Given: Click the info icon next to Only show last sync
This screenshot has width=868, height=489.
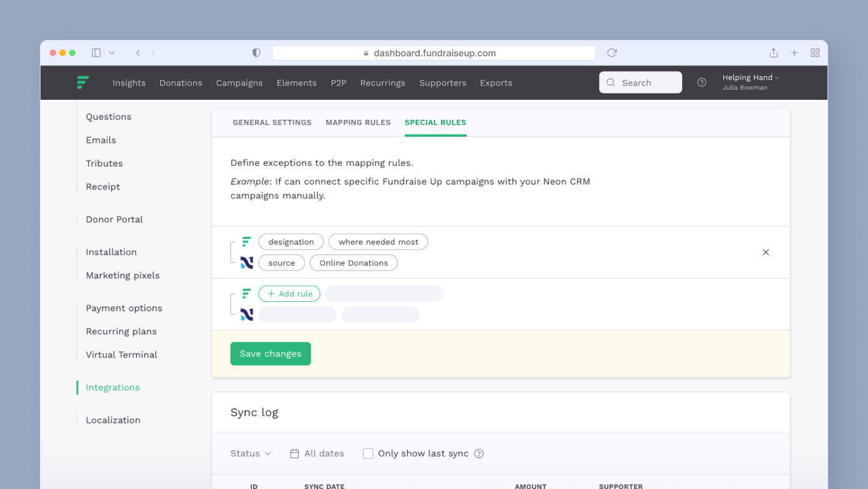Looking at the screenshot, I should point(479,453).
